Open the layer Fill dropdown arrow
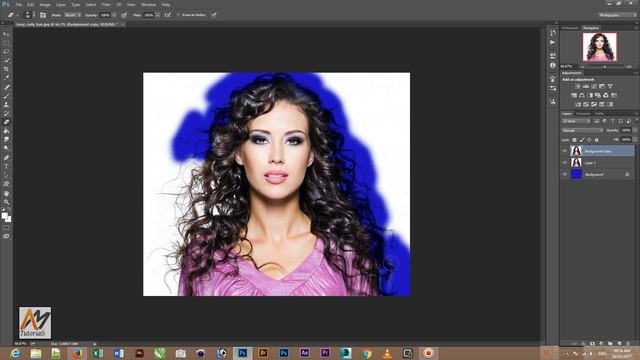Screen dimensions: 640x360 click(x=635, y=140)
